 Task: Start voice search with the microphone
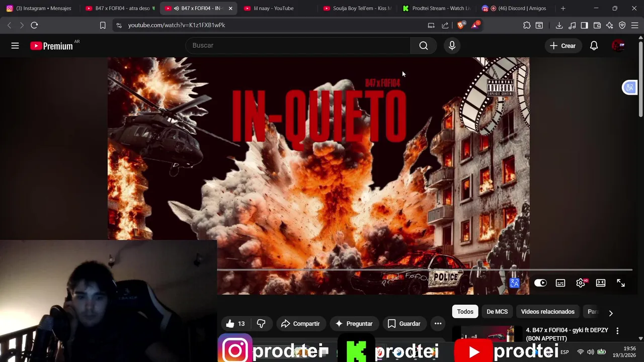pos(452,46)
